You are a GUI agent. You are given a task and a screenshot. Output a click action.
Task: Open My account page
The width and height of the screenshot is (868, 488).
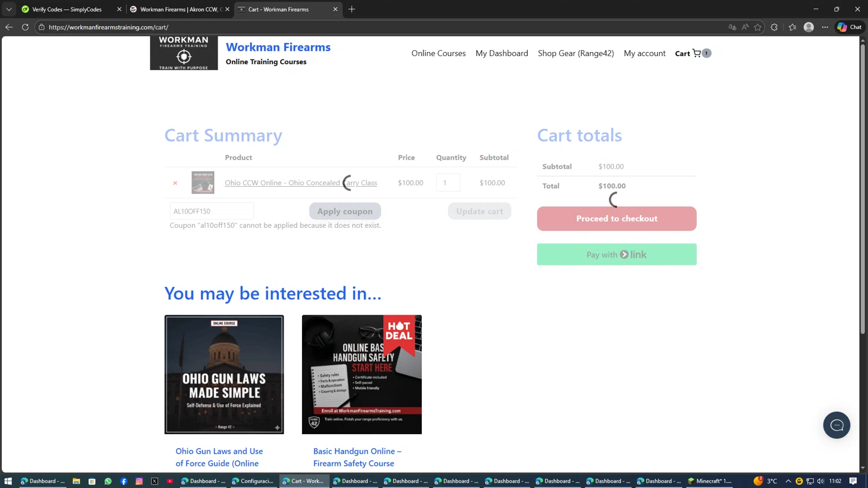(x=645, y=53)
